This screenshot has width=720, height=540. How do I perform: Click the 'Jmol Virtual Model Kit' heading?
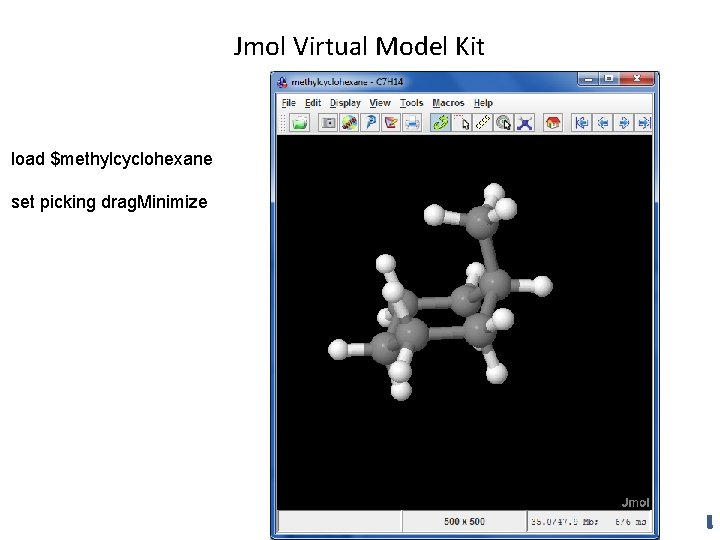359,46
